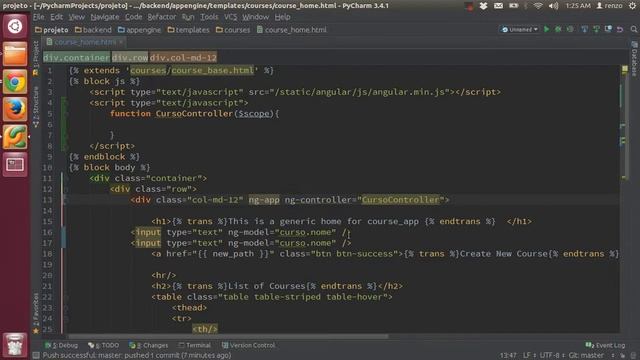The height and width of the screenshot is (360, 640).
Task: Click courses breadcrumb folder
Action: click(x=233, y=30)
